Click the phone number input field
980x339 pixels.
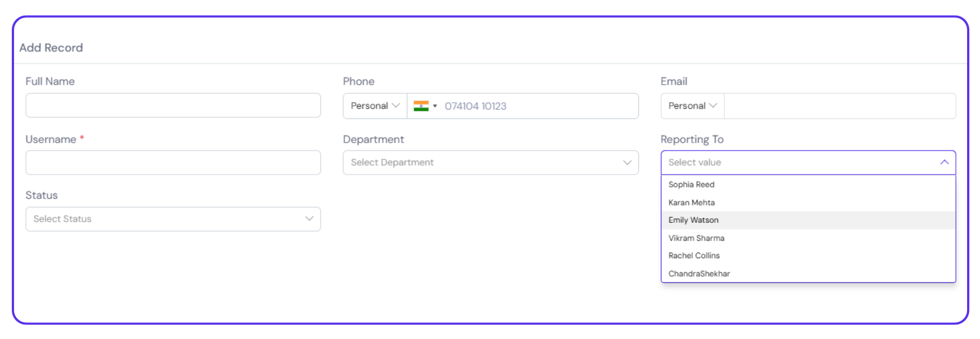coord(537,106)
